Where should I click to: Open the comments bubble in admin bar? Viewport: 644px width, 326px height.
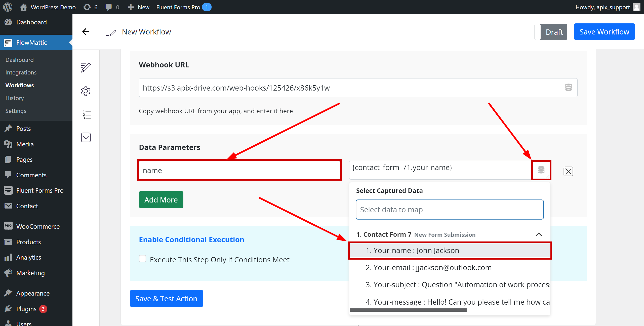click(x=112, y=7)
